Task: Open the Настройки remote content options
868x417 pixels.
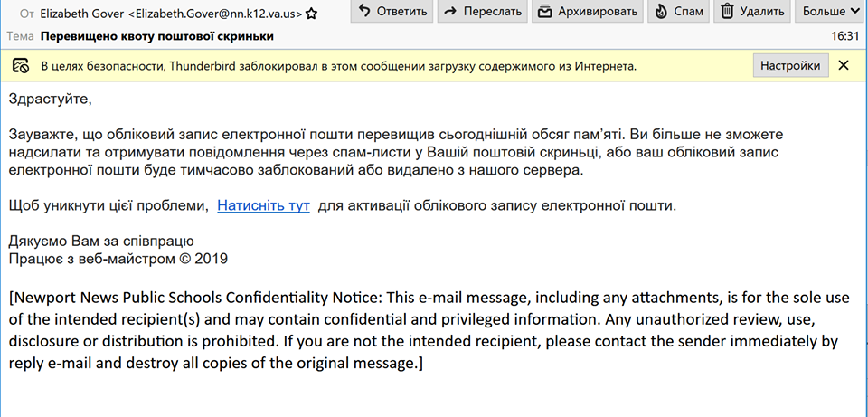Action: pos(790,65)
